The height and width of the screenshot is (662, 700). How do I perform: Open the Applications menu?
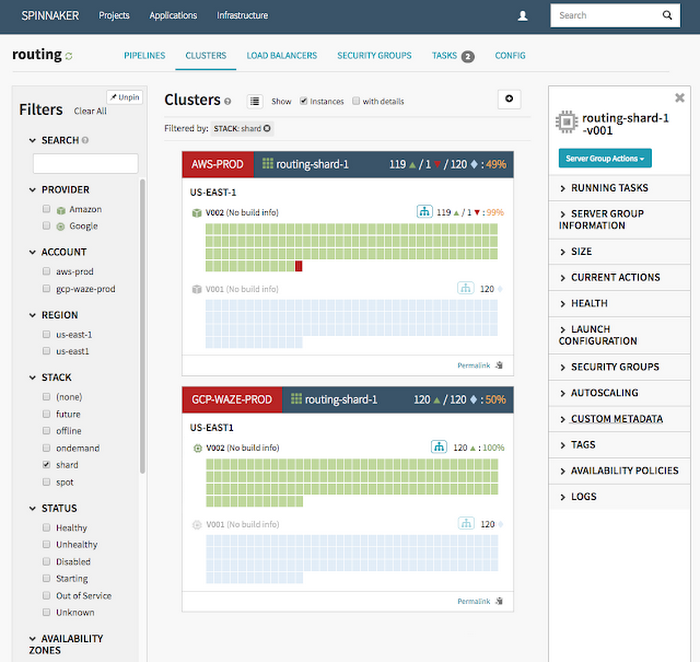point(173,16)
